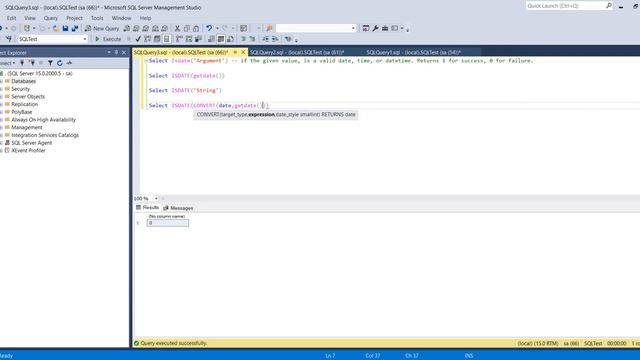This screenshot has height=360, width=640.
Task: Comment out selected lines icon
Action: point(243,39)
